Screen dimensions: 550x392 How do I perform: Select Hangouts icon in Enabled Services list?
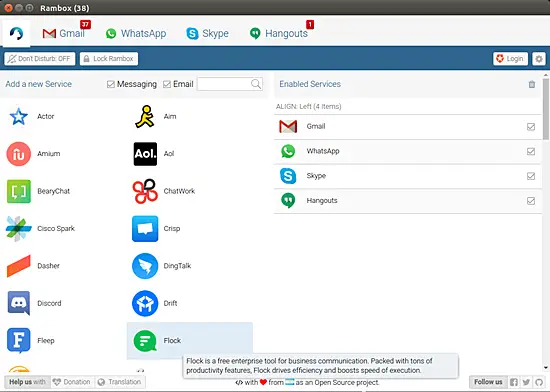coord(288,201)
